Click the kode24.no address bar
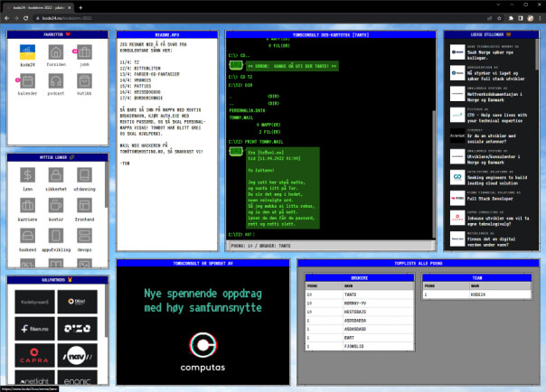Viewport: 546px width, 392px height. [259, 18]
